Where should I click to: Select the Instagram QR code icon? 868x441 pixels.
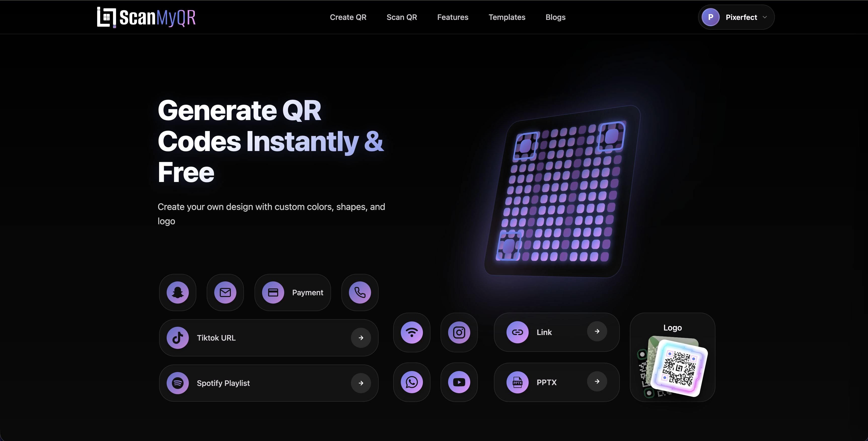459,333
